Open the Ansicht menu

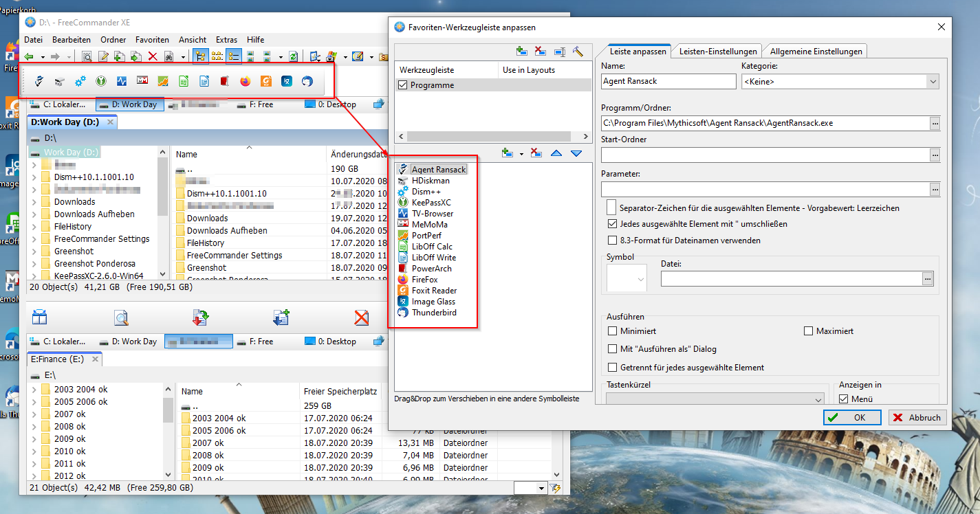pos(193,40)
